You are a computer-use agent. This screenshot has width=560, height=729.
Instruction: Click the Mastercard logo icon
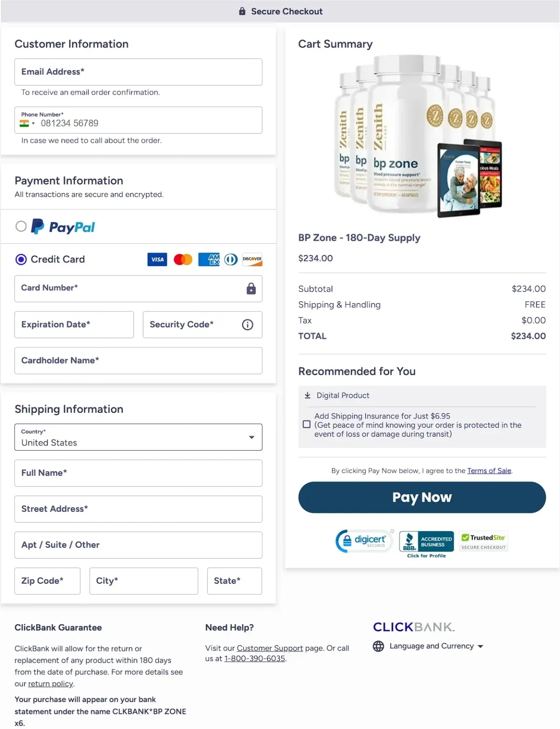[183, 260]
